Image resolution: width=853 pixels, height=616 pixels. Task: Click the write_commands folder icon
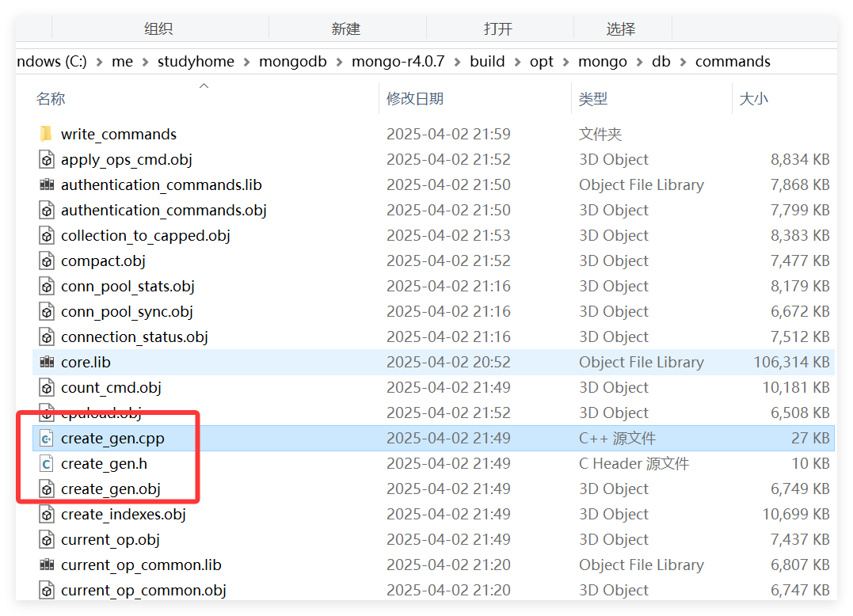(x=47, y=134)
